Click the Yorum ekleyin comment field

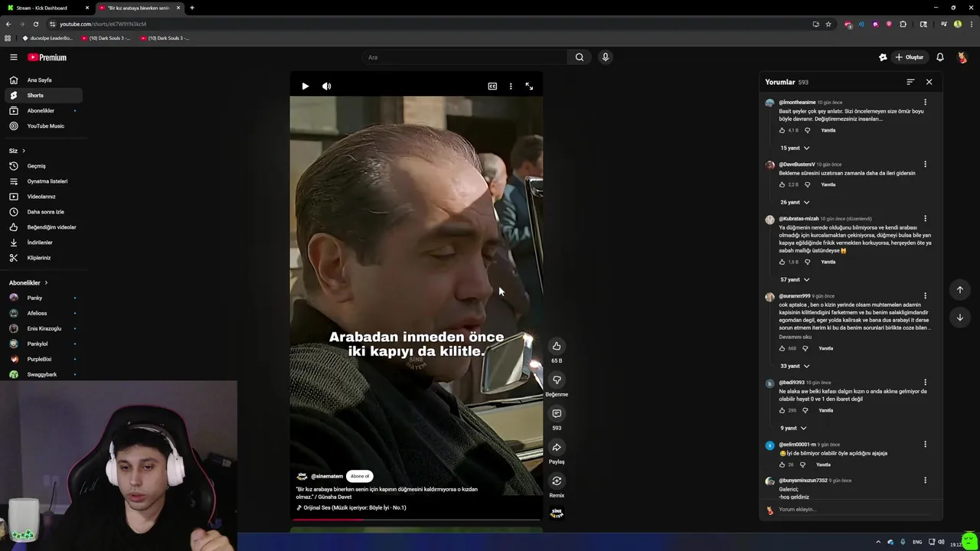tap(854, 510)
